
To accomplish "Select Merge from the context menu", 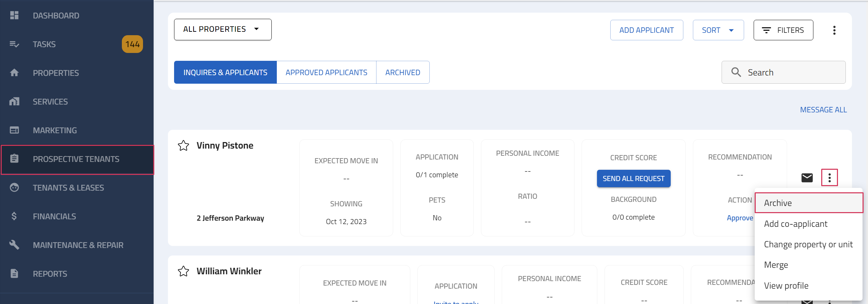I will [x=809, y=265].
